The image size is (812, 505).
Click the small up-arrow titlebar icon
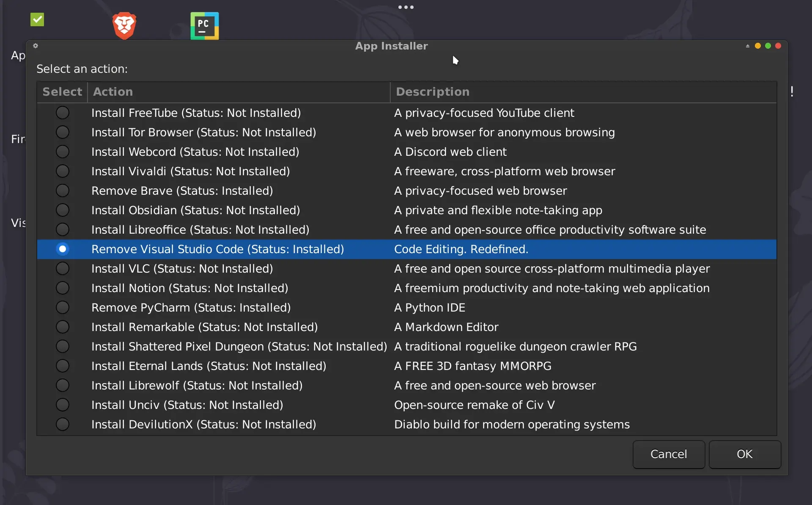coord(748,46)
